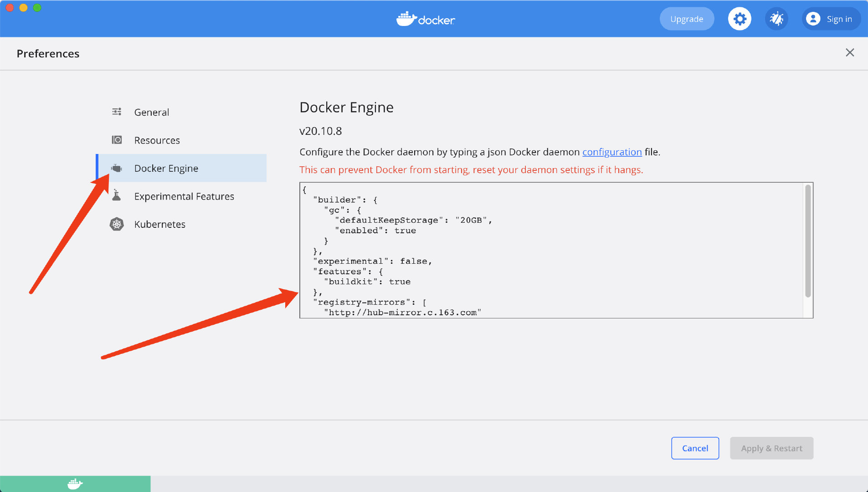Click the v20.10.8 version text
The height and width of the screenshot is (492, 868).
click(x=321, y=131)
